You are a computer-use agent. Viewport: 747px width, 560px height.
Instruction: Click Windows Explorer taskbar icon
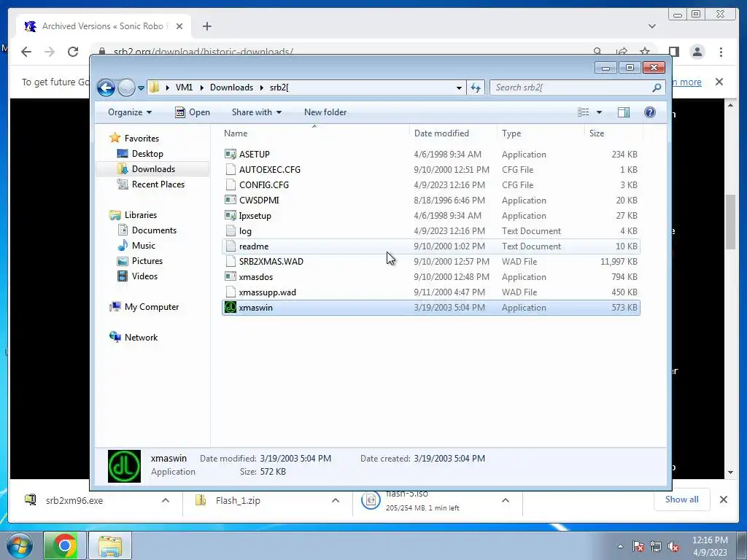tap(110, 545)
